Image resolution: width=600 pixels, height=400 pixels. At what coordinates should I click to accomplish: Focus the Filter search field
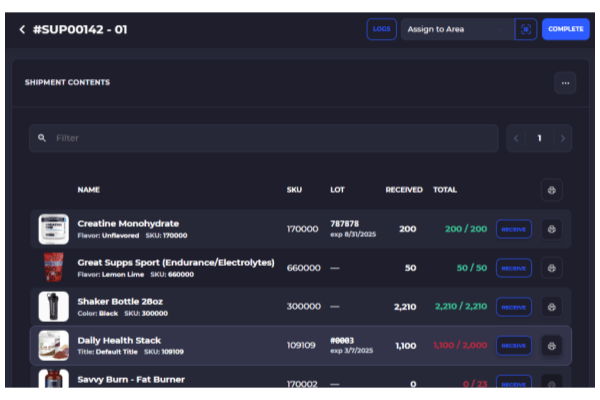pyautogui.click(x=264, y=138)
